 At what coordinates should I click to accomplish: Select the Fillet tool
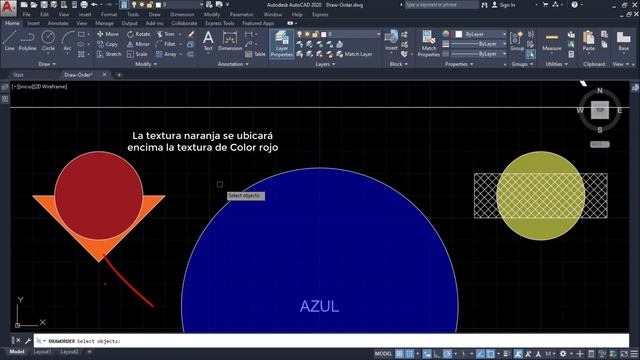(166, 44)
